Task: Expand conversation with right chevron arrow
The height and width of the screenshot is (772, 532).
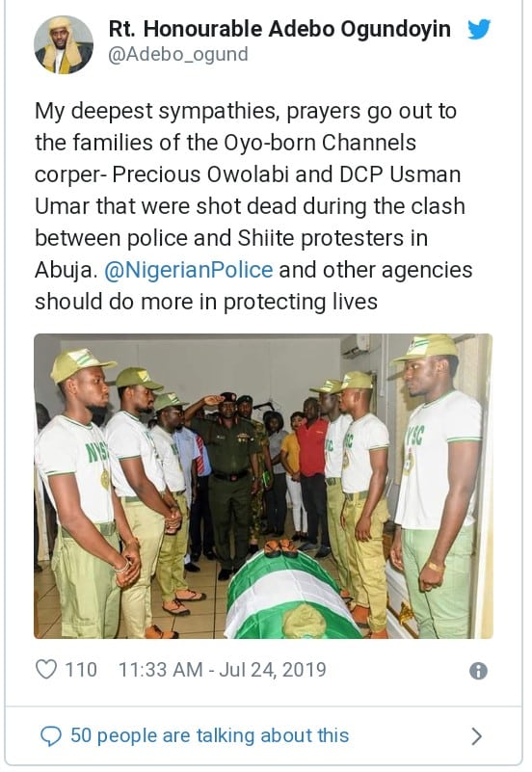Action: click(x=476, y=736)
